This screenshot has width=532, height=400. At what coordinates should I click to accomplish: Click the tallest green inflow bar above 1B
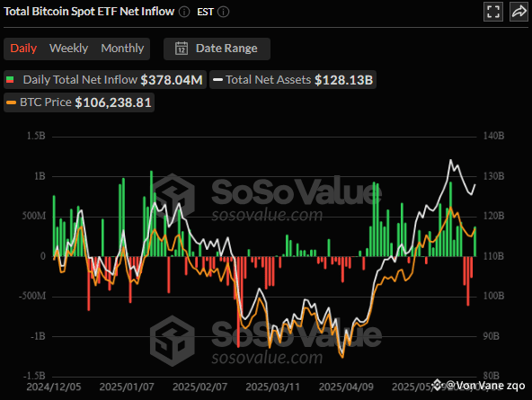click(151, 213)
